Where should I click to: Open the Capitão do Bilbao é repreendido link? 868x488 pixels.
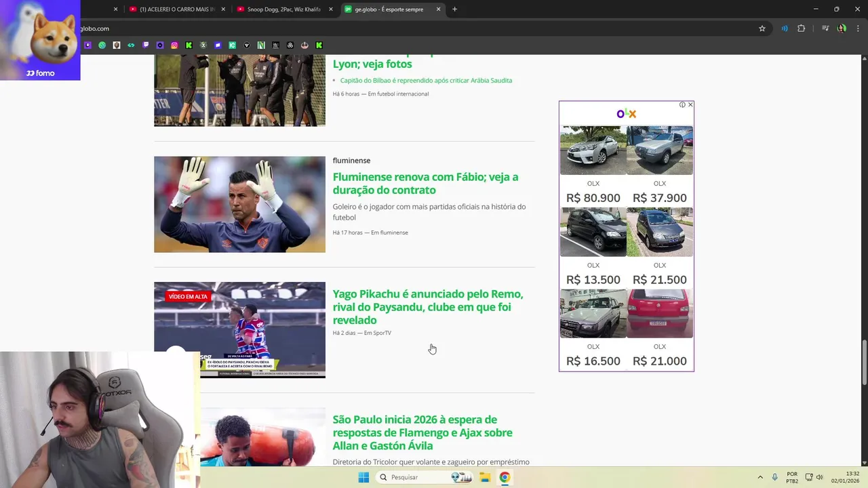[x=426, y=80]
